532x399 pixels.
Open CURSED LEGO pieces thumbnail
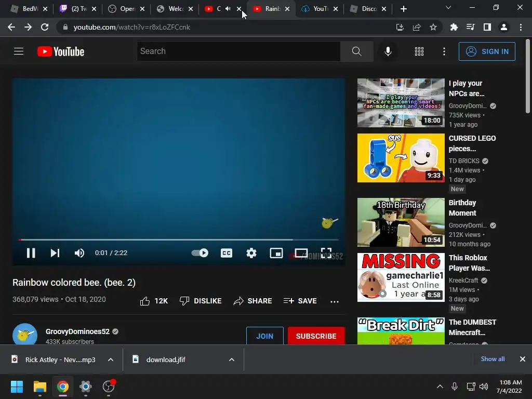coord(401,158)
